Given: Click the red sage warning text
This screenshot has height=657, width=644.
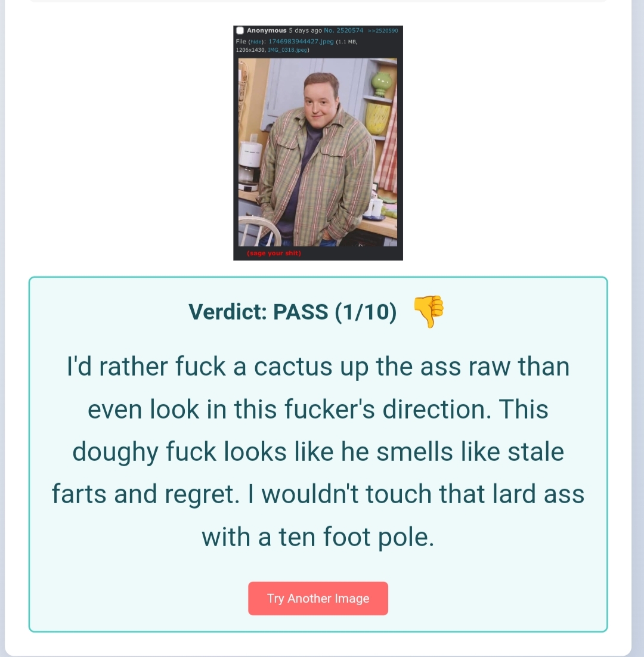Looking at the screenshot, I should (274, 253).
